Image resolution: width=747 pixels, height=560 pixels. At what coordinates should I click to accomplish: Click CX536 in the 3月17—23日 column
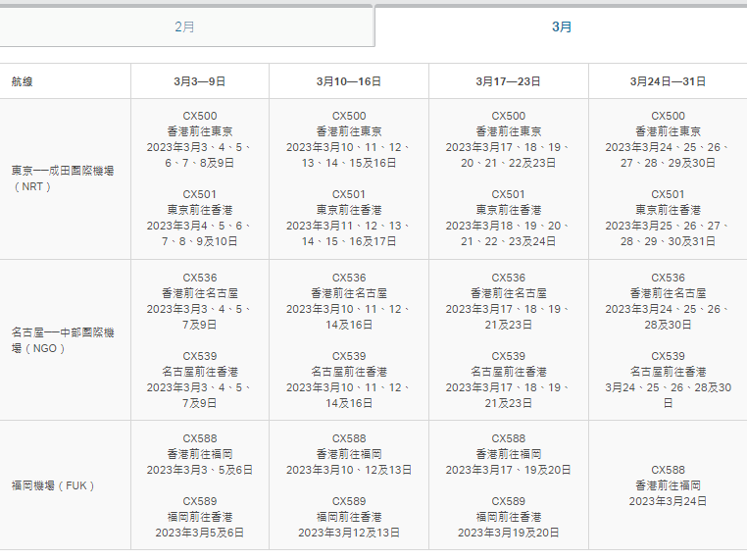click(508, 278)
